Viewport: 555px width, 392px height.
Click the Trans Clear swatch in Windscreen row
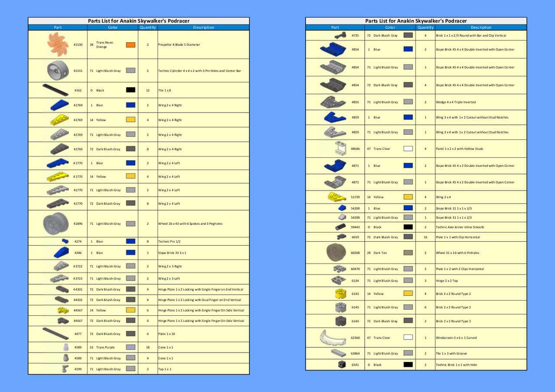tap(408, 337)
